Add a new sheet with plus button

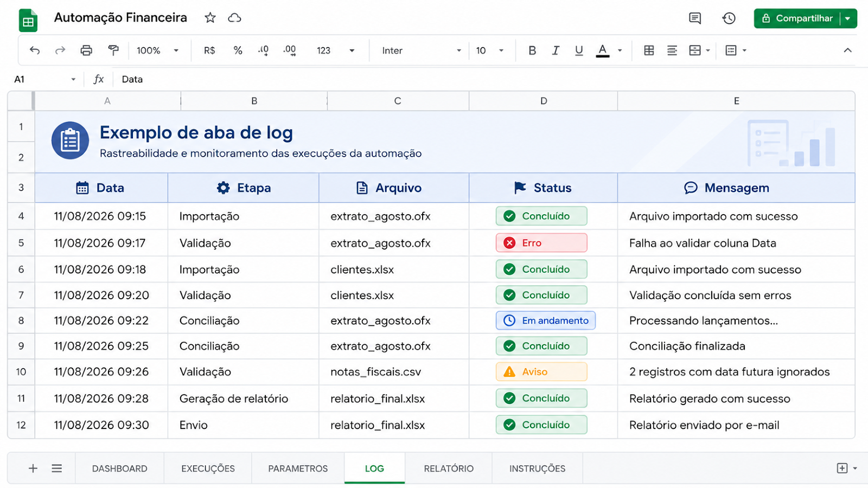tap(33, 468)
